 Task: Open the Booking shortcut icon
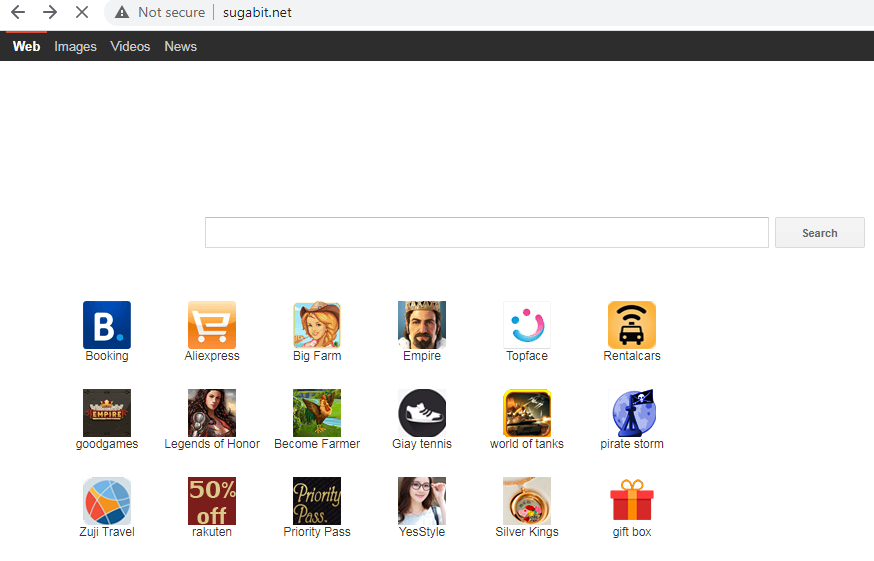click(x=106, y=325)
